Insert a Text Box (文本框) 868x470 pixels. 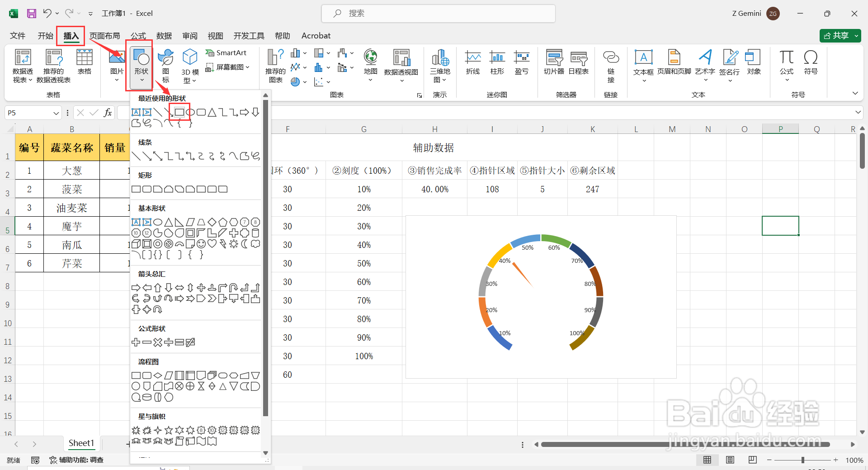[x=643, y=66]
